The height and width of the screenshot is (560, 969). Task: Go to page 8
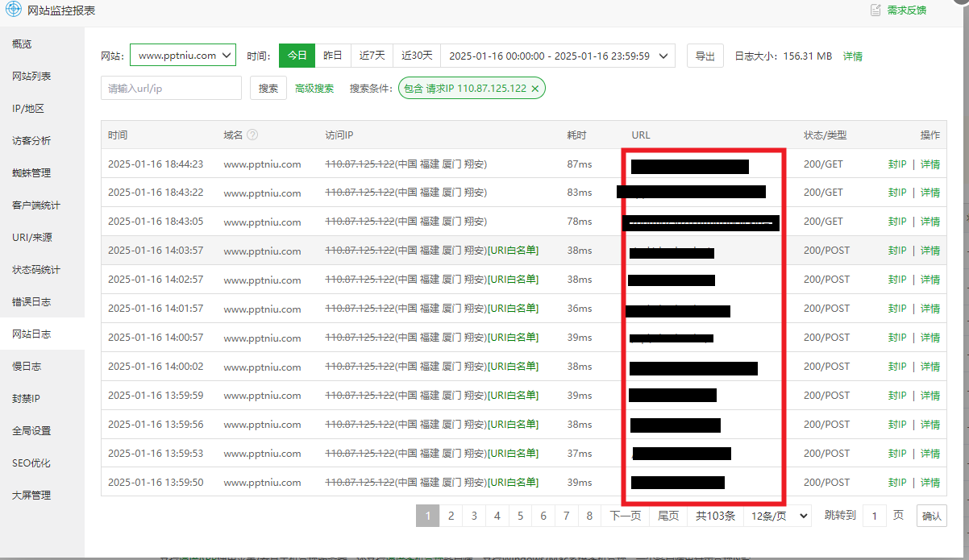(590, 516)
